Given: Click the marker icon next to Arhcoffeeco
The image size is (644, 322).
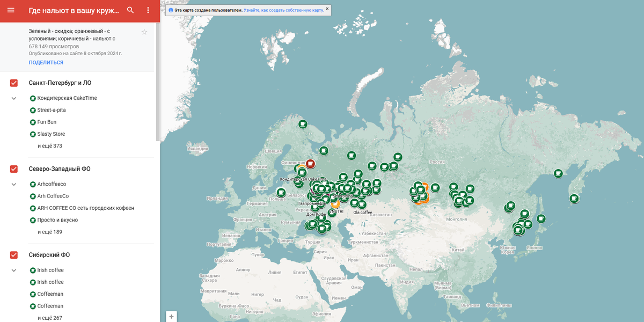Looking at the screenshot, I should pos(32,184).
